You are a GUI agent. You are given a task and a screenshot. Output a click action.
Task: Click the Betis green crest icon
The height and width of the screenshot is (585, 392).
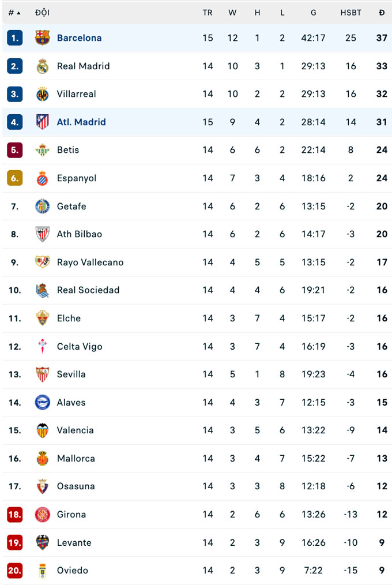coord(43,150)
